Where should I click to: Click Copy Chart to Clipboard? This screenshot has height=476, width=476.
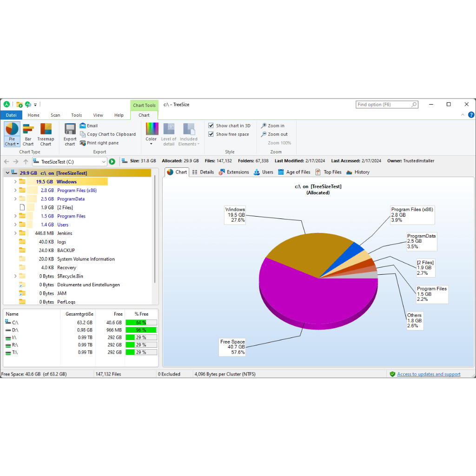click(x=107, y=134)
